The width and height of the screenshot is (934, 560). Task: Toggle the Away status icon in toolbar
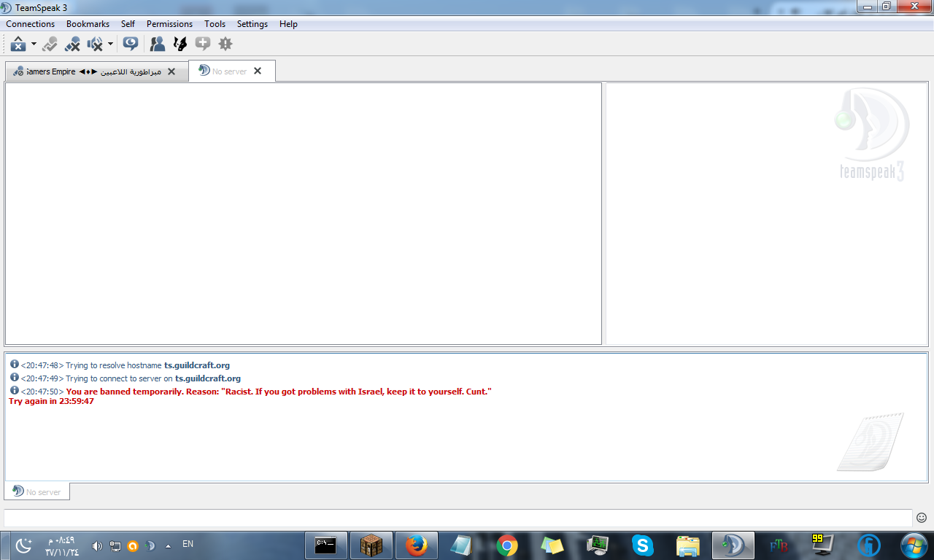(18, 44)
